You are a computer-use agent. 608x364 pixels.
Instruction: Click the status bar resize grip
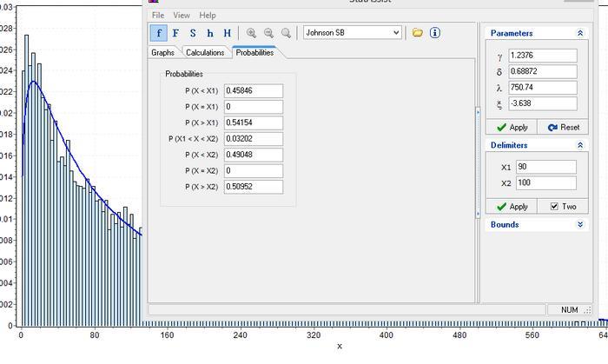(588, 310)
